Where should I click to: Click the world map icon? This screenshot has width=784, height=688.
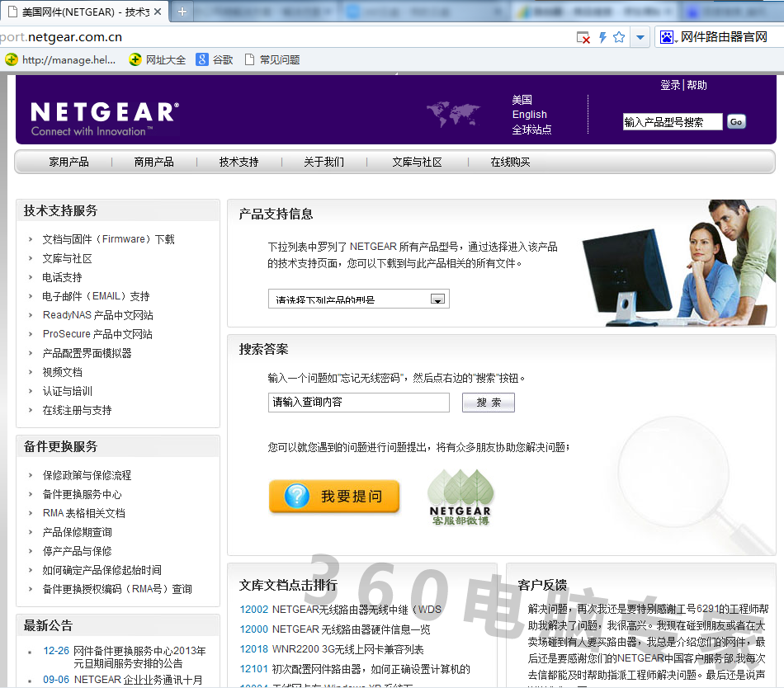coord(454,115)
